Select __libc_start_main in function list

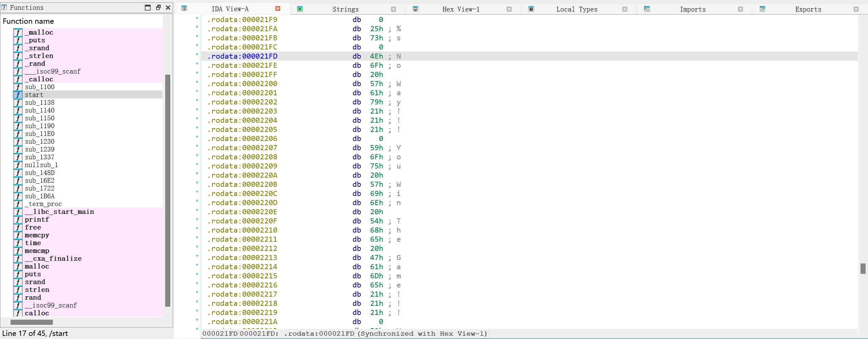[x=59, y=212]
